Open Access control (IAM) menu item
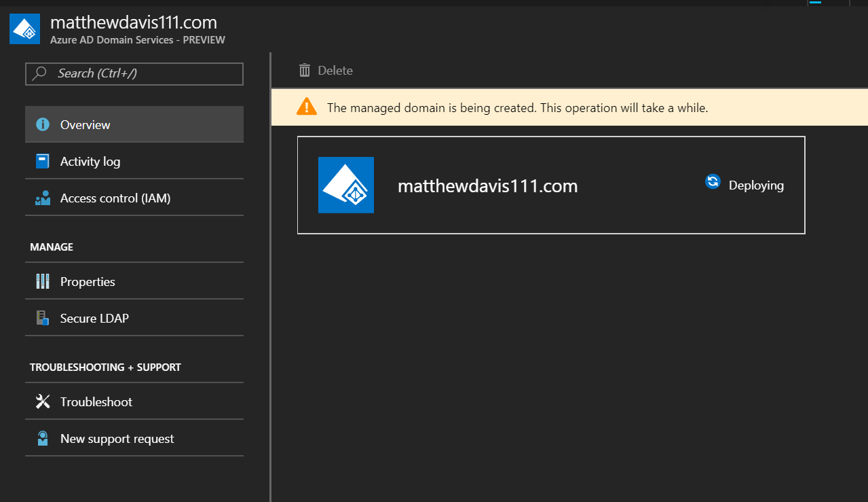868x502 pixels. tap(134, 198)
